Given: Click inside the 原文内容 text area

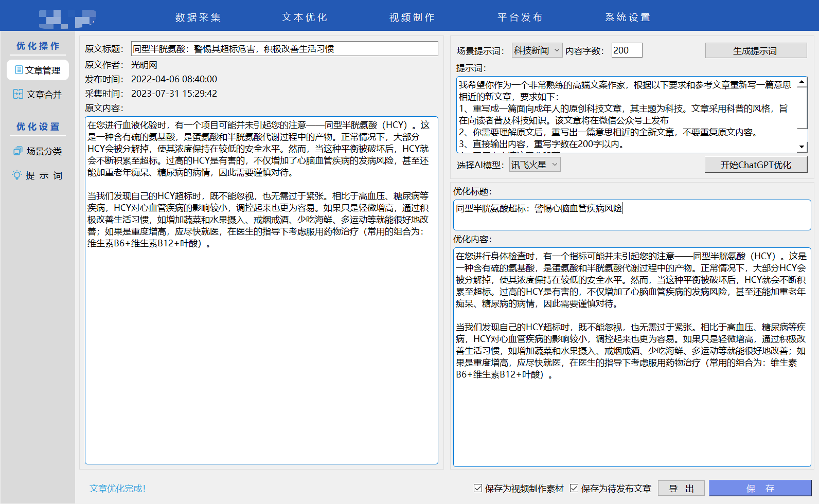Looking at the screenshot, I should tap(261, 291).
